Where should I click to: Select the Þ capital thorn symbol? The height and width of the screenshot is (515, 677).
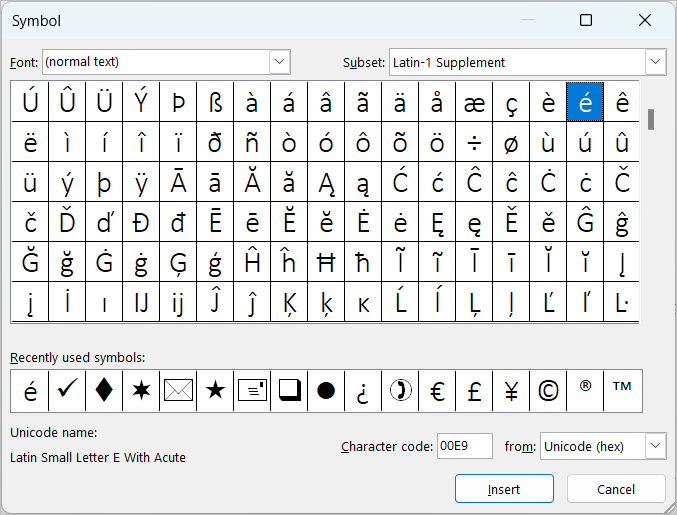178,102
